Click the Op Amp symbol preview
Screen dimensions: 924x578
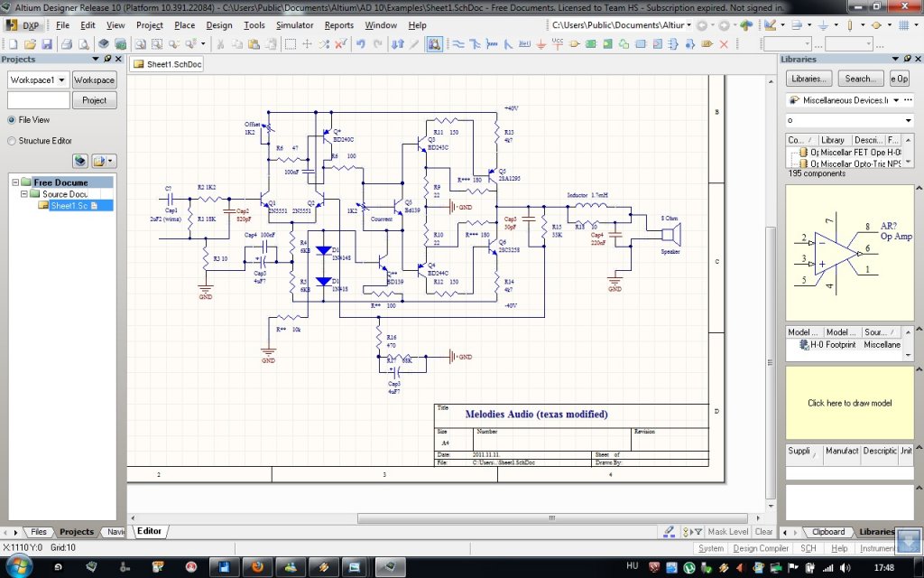pyautogui.click(x=849, y=253)
